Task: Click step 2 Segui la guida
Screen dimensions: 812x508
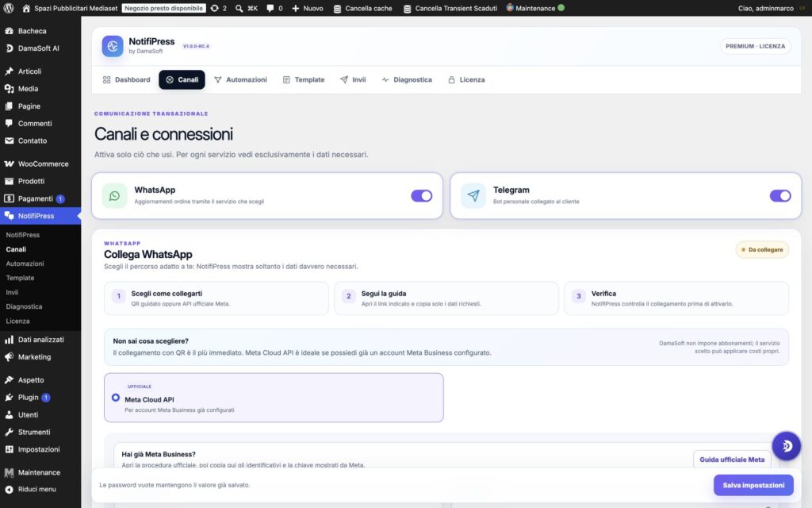Action: (x=446, y=298)
